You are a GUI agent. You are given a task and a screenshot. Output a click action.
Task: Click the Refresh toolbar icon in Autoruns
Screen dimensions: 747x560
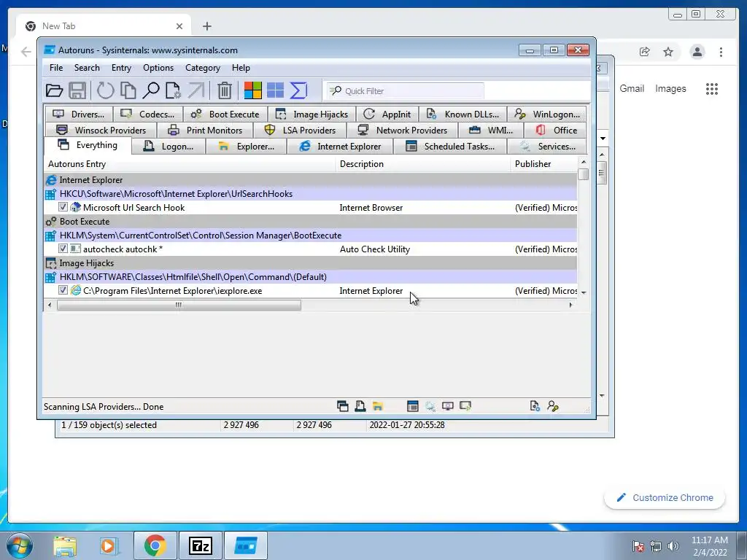coord(105,90)
